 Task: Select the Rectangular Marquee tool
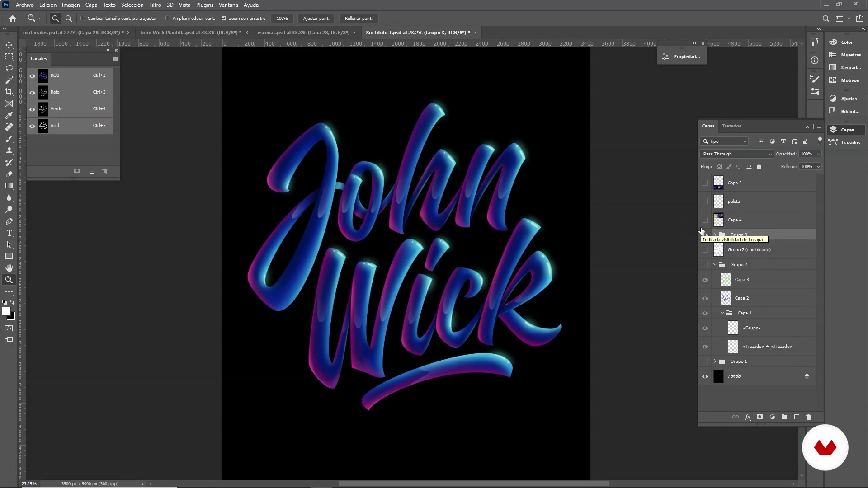9,56
